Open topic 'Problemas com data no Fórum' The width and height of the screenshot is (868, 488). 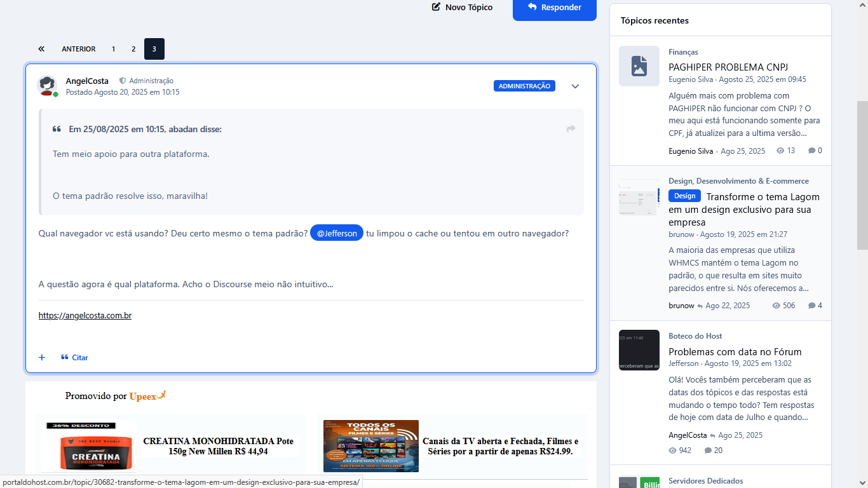tap(735, 351)
